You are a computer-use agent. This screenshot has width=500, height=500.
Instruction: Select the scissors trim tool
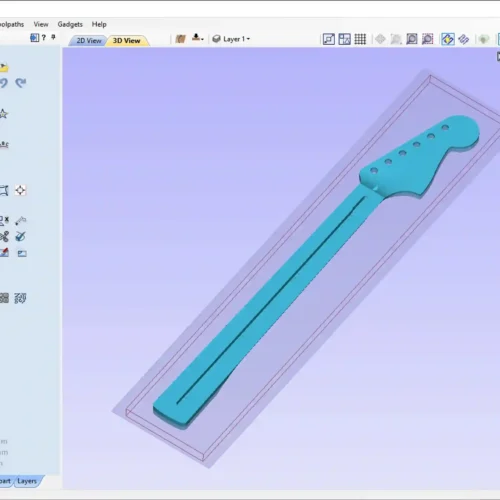[4, 237]
